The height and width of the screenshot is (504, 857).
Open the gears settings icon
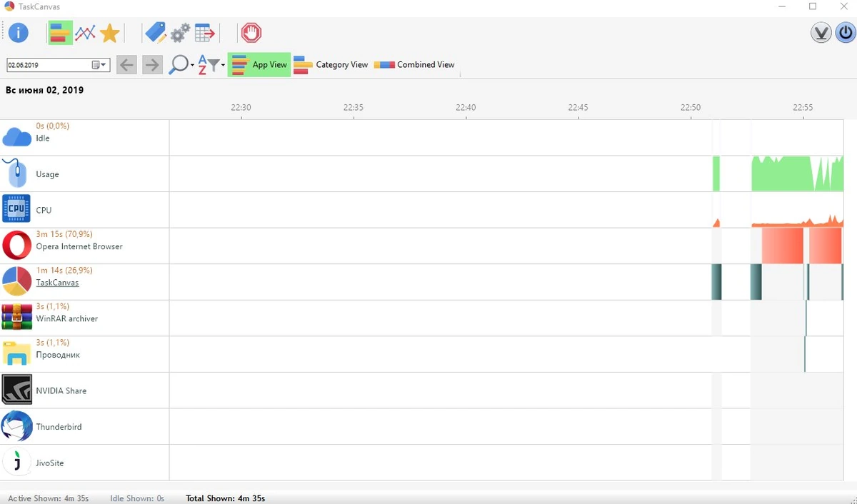(180, 33)
